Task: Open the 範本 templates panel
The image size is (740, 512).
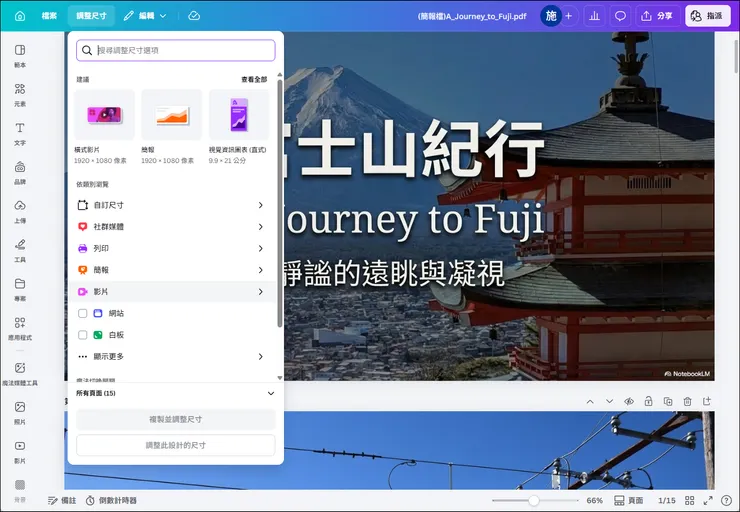Action: (20, 56)
